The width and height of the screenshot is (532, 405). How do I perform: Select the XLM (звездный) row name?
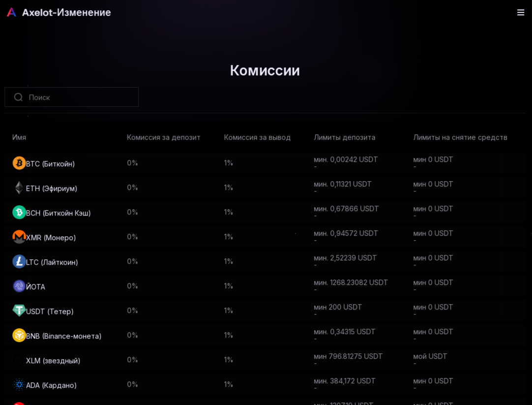[53, 361]
